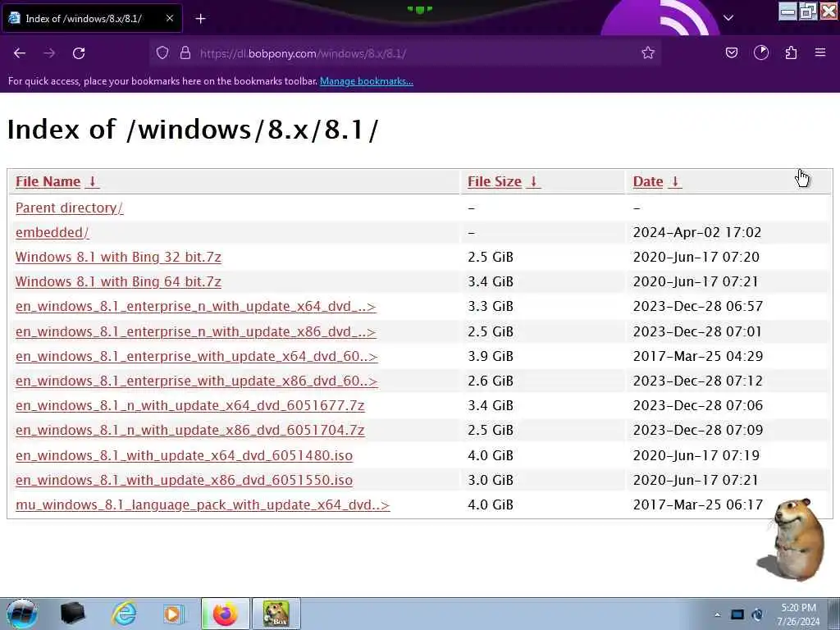
Task: Close the Index of /windows/8.x/8.1/ tab
Action: tap(170, 18)
